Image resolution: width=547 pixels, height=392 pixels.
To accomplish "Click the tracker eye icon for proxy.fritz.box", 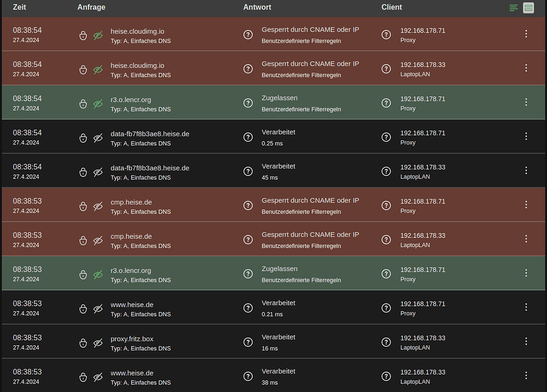I will pyautogui.click(x=98, y=343).
